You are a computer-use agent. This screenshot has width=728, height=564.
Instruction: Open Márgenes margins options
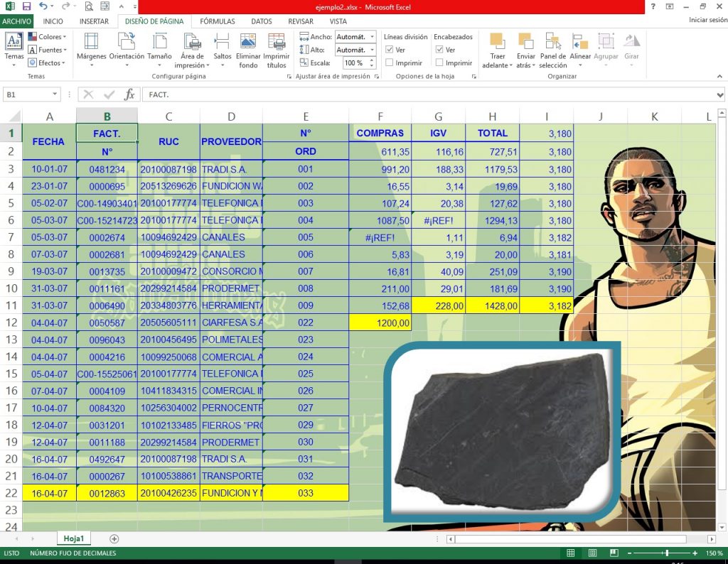(91, 50)
